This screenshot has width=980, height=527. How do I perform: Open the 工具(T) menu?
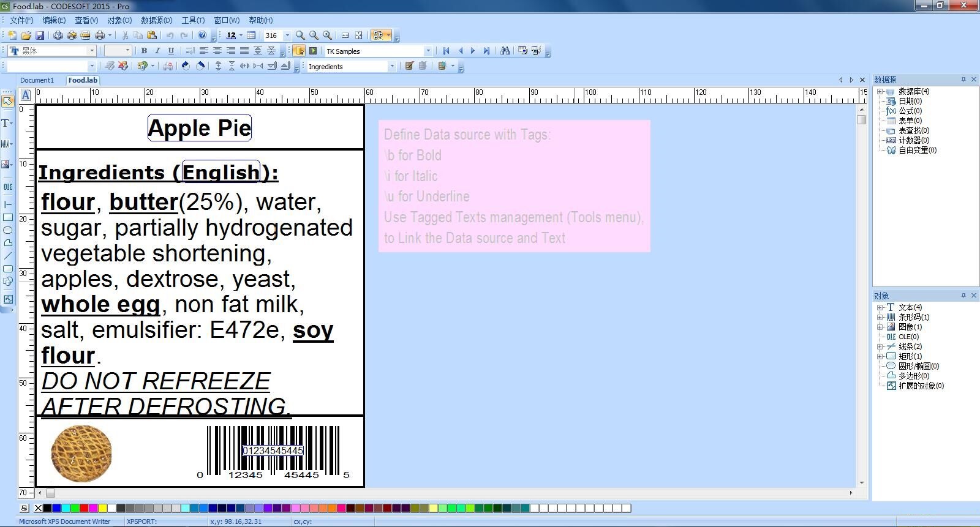click(x=193, y=20)
